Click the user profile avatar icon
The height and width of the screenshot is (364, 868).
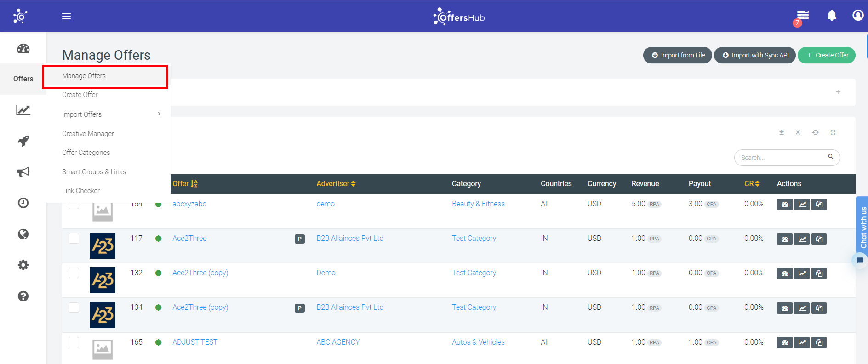[x=858, y=15]
